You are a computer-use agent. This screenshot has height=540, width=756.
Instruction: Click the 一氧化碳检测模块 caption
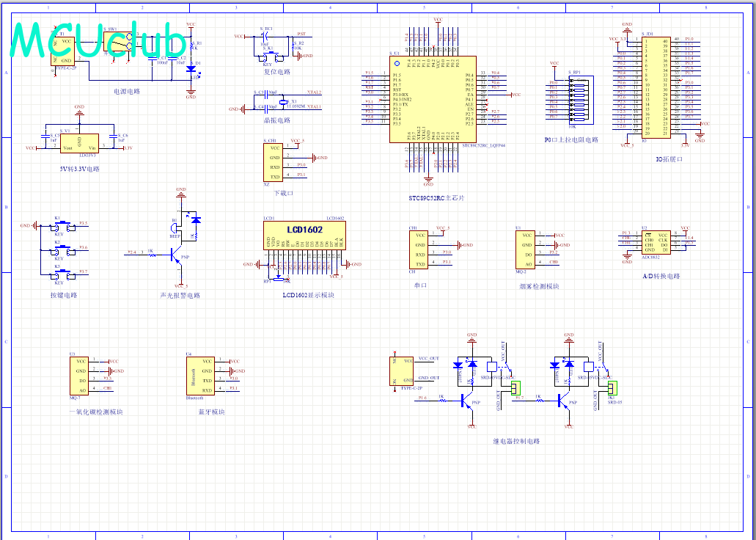click(96, 412)
